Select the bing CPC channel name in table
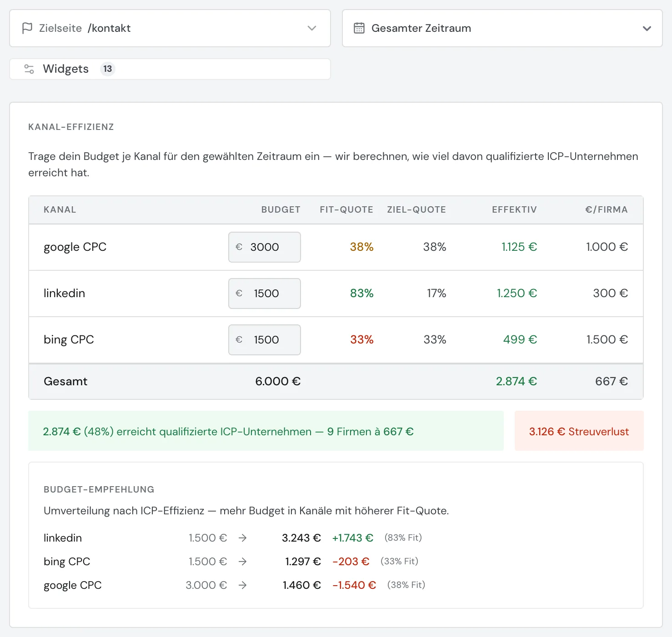 coord(69,340)
